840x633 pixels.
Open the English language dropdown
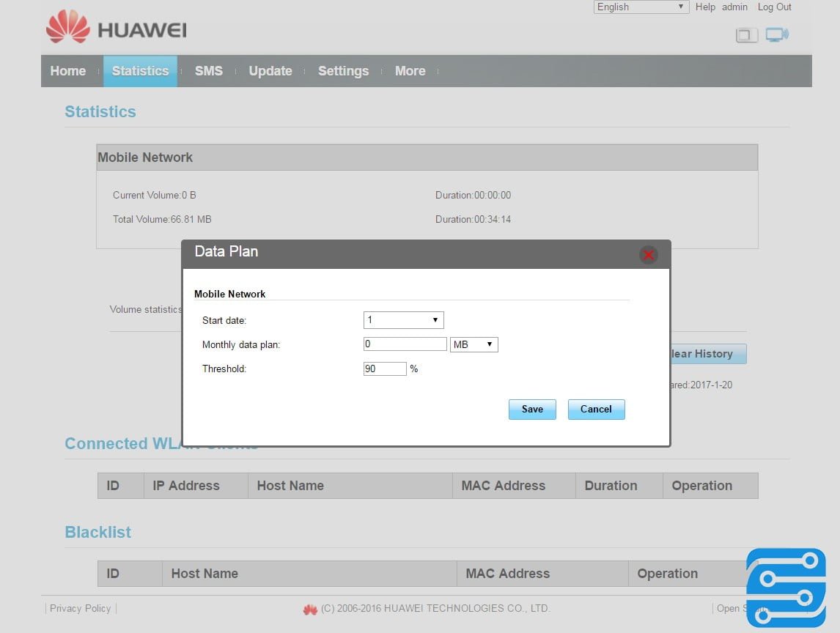tap(641, 7)
